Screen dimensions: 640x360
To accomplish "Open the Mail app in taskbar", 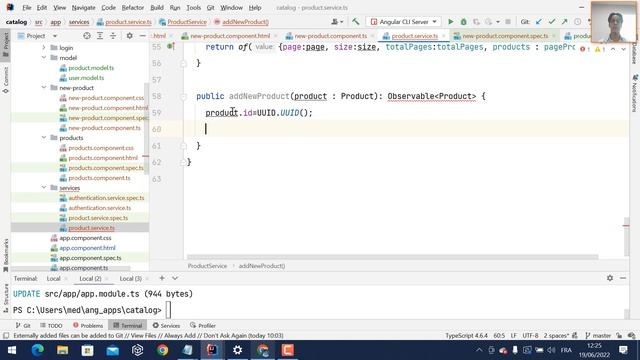I will click(113, 350).
